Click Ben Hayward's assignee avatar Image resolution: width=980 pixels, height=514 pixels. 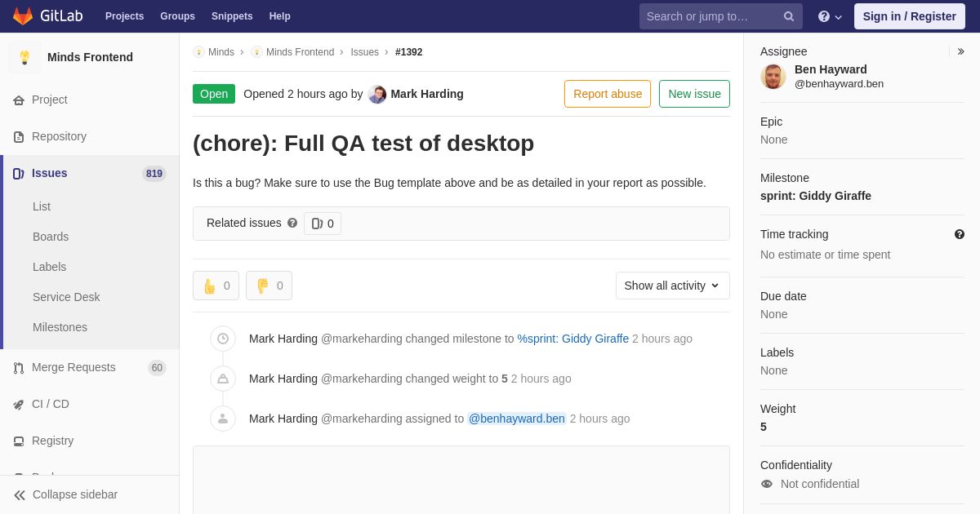pyautogui.click(x=773, y=77)
